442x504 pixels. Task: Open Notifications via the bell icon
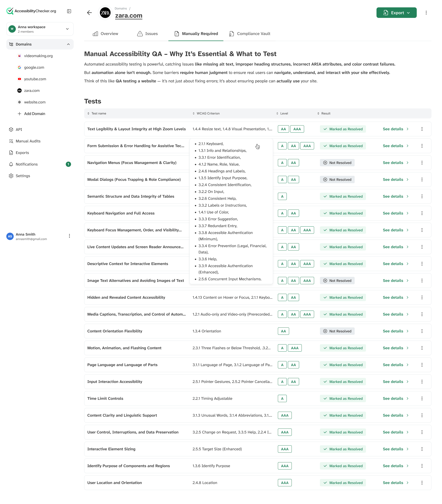click(11, 164)
